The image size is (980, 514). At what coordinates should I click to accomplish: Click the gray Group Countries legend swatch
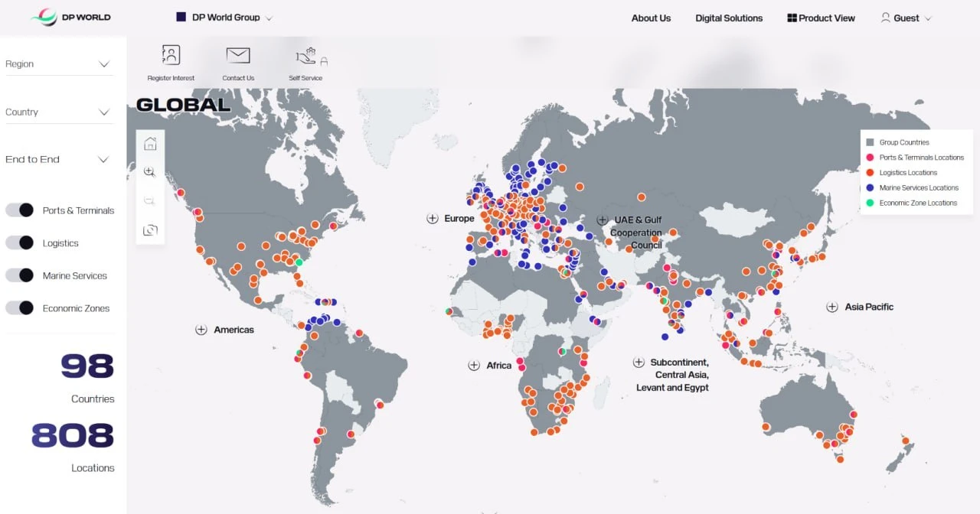[x=870, y=142]
